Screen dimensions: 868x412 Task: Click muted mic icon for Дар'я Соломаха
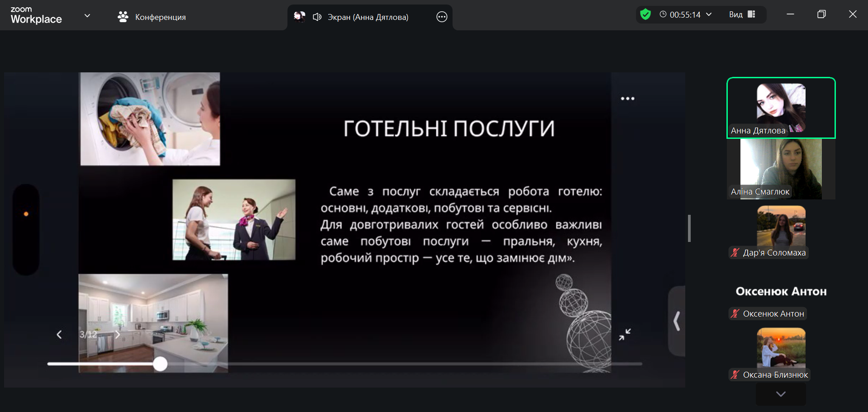pyautogui.click(x=735, y=253)
